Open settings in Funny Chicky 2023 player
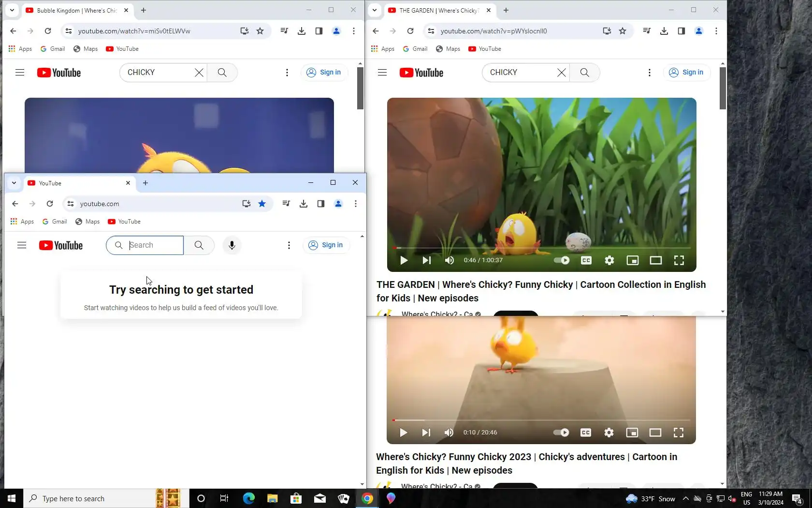This screenshot has width=812, height=508. coord(609,433)
